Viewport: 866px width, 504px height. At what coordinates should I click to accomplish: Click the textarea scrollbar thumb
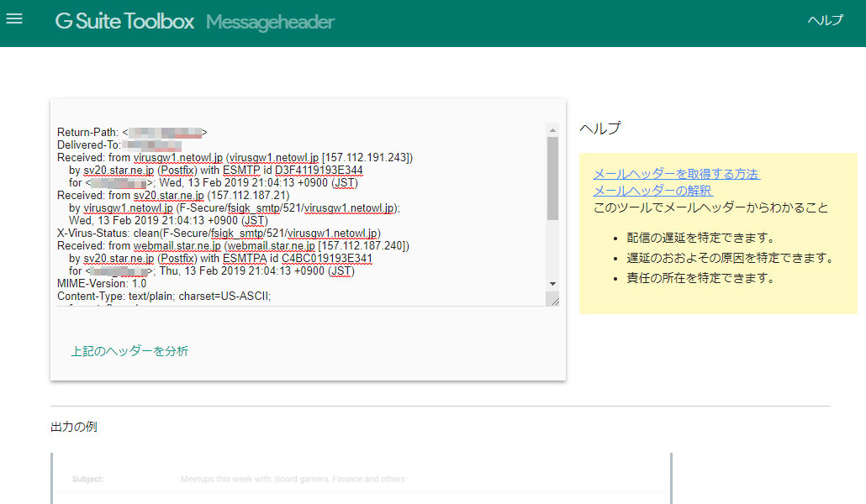552,178
